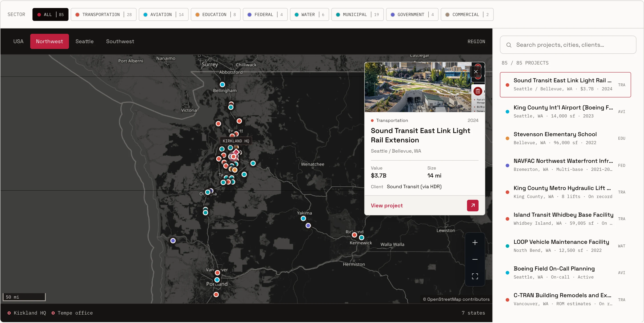
Task: Select NAVFAC Northwest Waterfront project
Action: [x=565, y=165]
